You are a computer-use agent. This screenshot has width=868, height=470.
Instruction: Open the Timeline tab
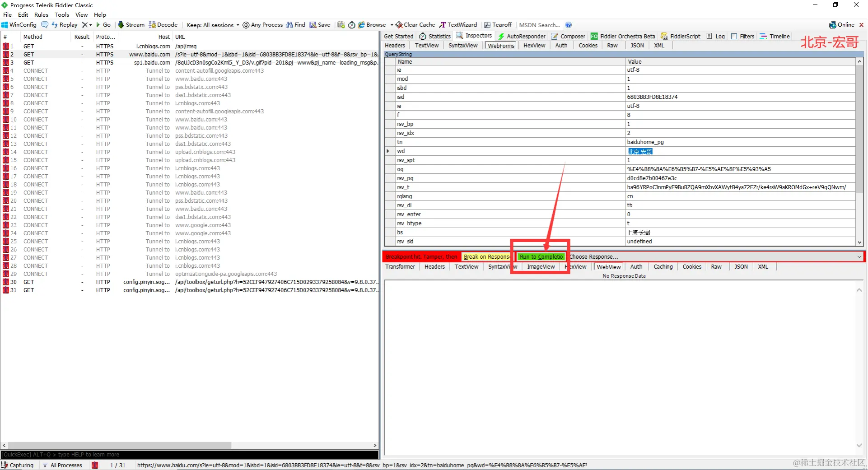click(775, 36)
